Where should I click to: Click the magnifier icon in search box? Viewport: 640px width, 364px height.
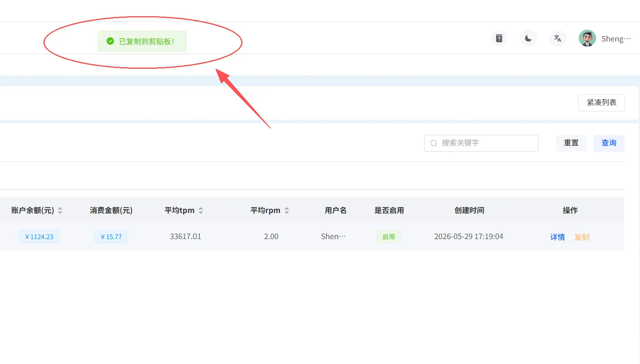pos(434,143)
